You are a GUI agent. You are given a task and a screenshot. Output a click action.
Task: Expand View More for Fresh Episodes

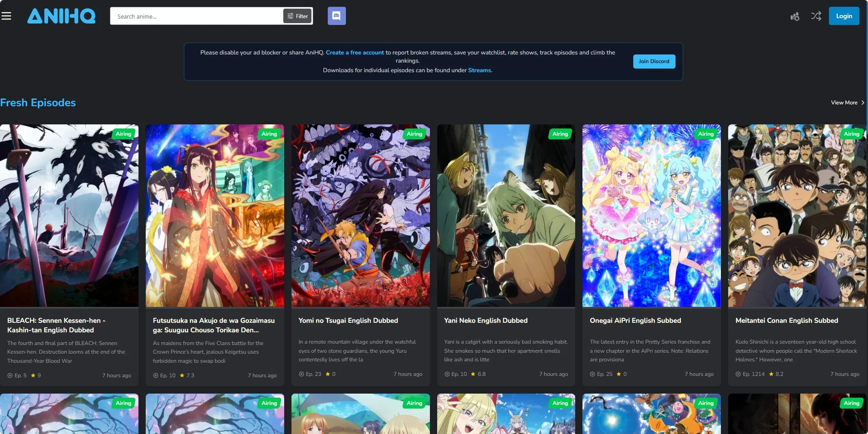pos(848,103)
